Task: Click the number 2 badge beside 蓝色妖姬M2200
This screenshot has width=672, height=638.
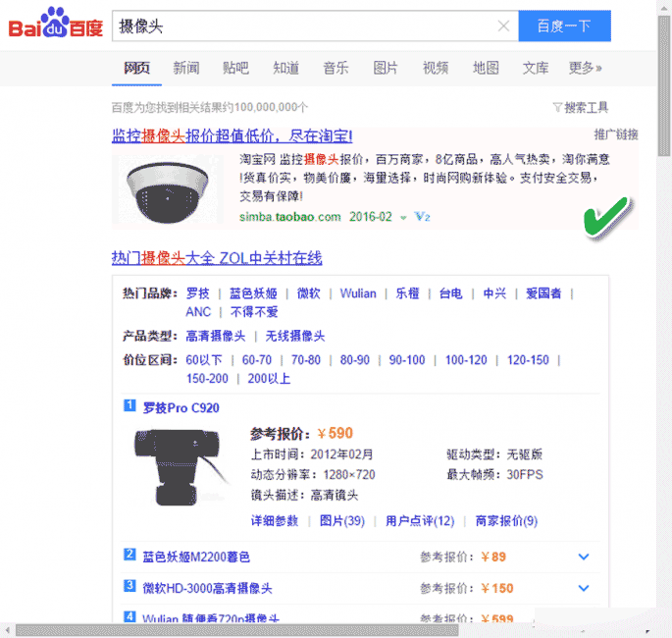Action: (x=129, y=556)
